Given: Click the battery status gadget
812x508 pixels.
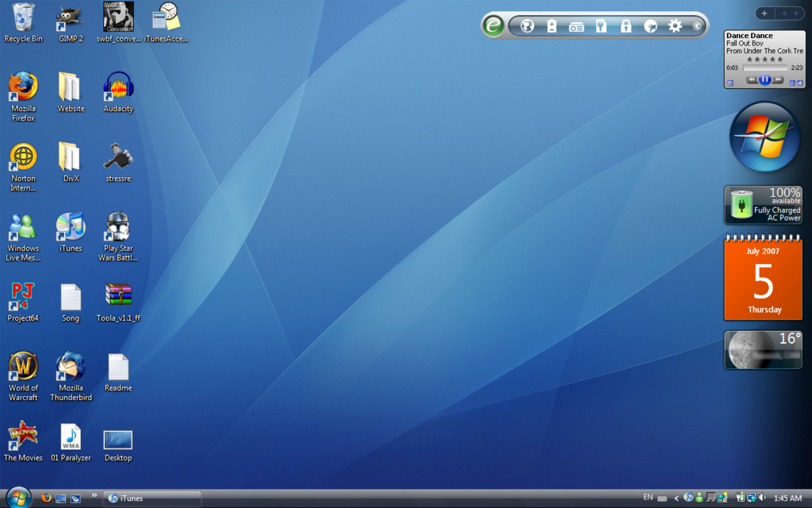Looking at the screenshot, I should 764,205.
